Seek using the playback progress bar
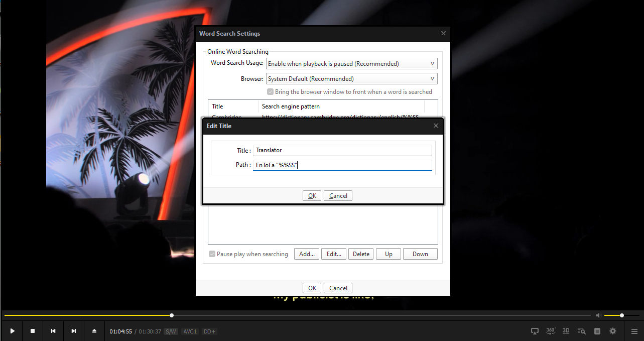 297,315
